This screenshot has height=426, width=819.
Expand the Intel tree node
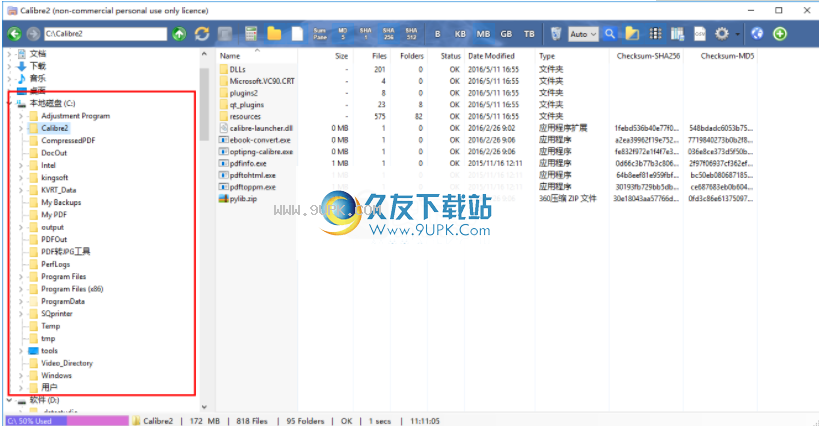tap(21, 165)
